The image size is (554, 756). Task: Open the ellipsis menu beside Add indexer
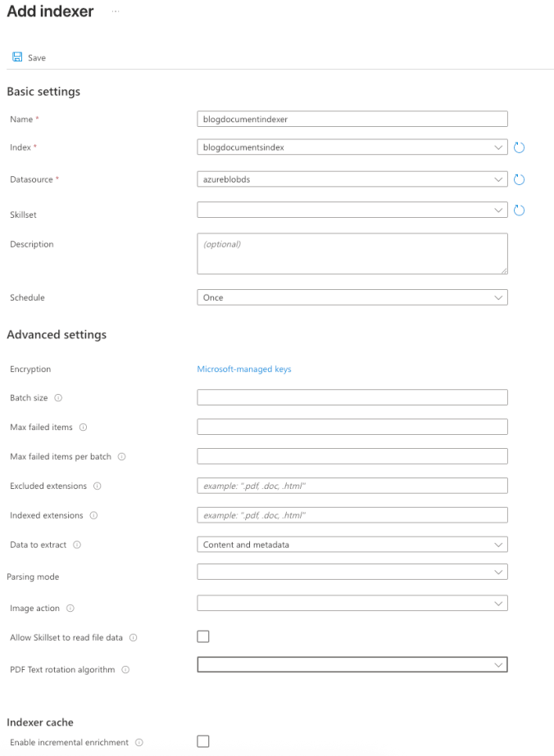tap(116, 11)
